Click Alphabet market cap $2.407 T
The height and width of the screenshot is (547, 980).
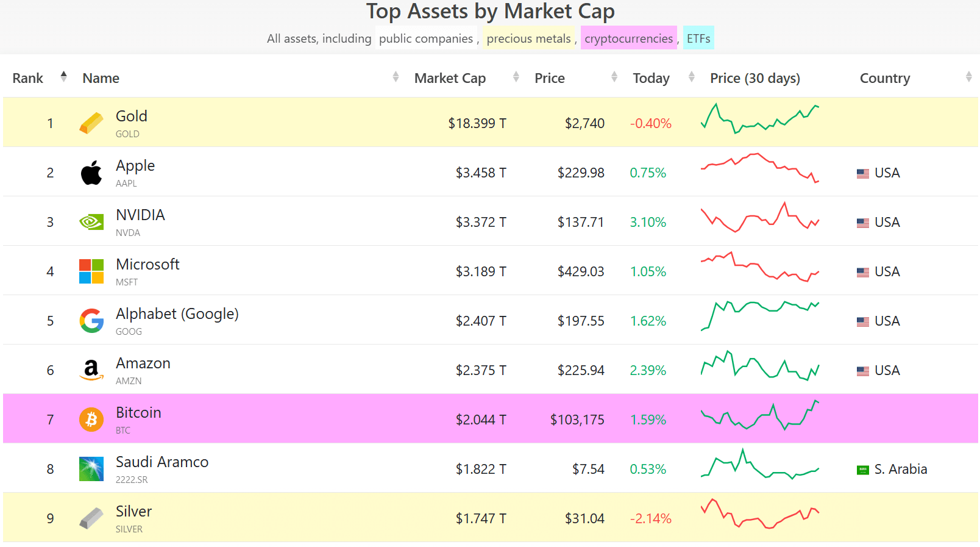pos(481,321)
